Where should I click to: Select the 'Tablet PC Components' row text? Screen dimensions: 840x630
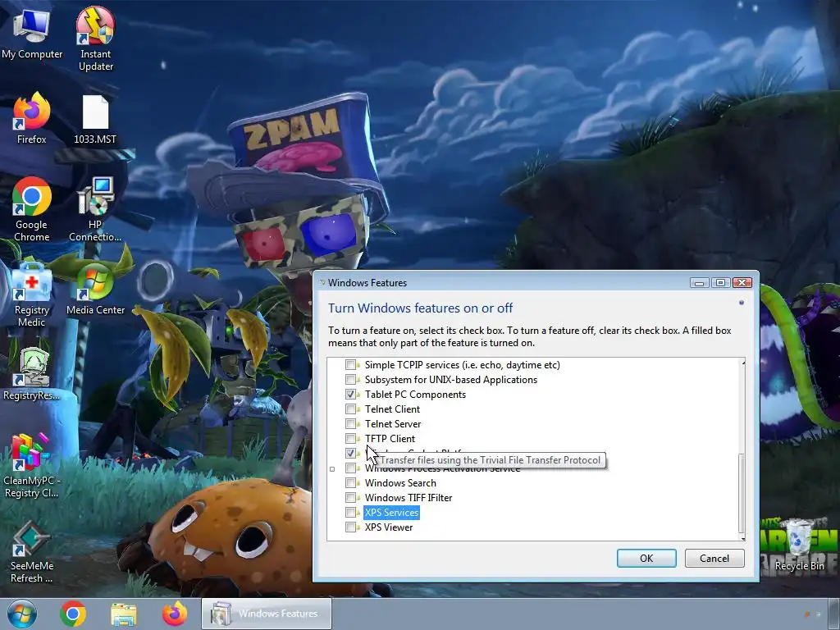(x=415, y=395)
